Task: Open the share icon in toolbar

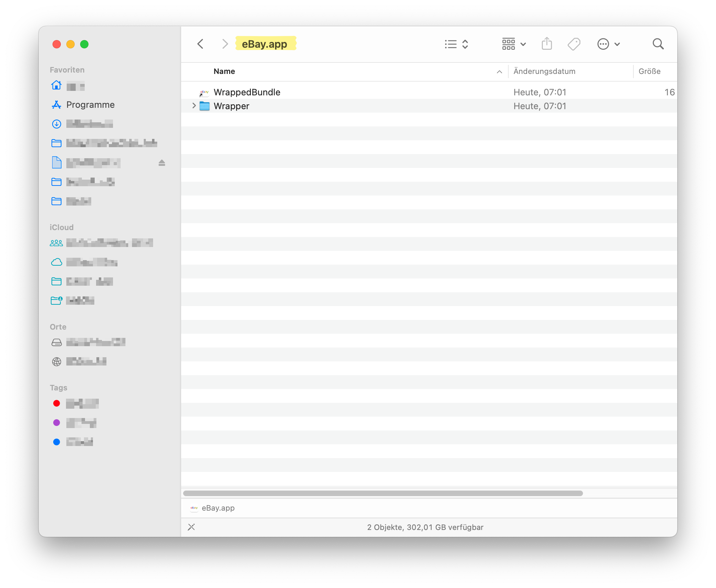Action: pos(547,44)
